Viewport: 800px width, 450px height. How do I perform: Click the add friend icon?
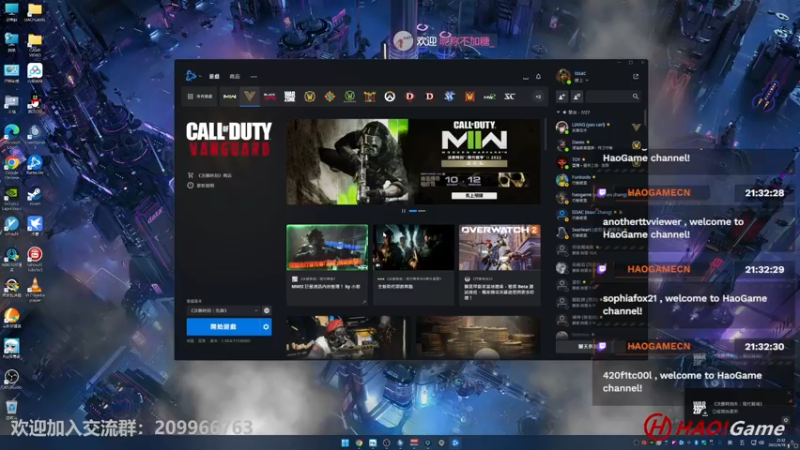coord(562,96)
